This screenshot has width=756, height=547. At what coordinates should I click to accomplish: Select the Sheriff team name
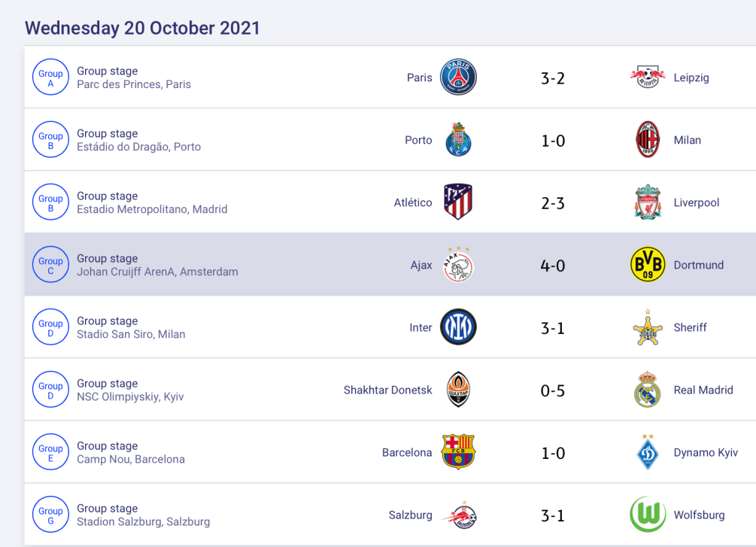691,327
